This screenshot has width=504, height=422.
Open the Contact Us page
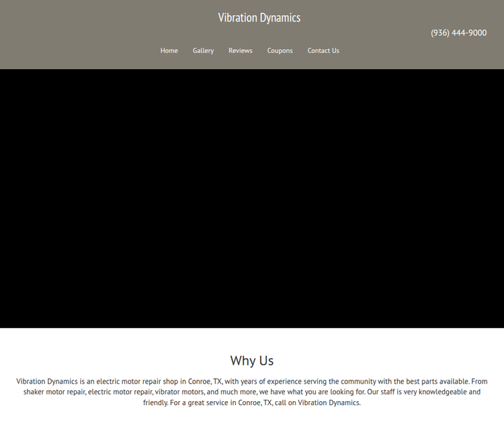(x=323, y=50)
